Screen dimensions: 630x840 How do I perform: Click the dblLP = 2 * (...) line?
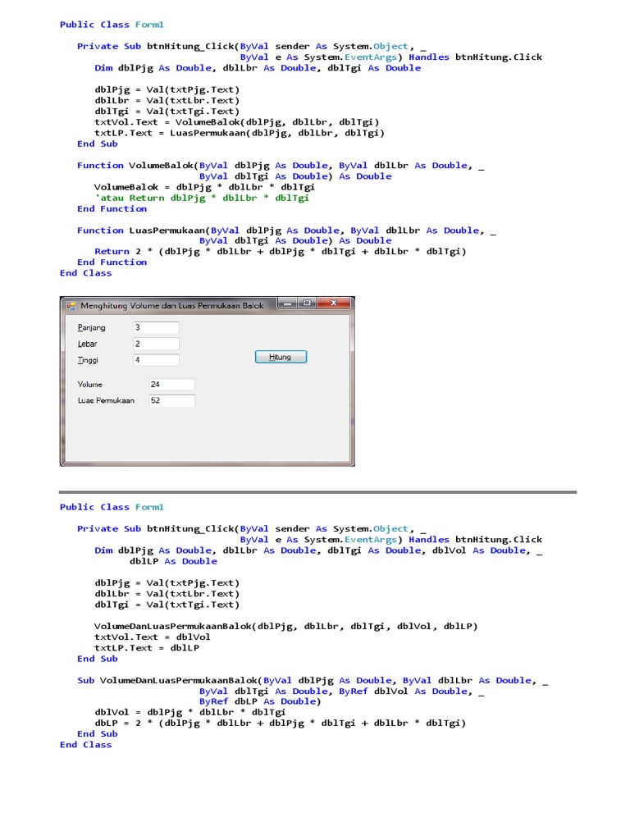(281, 724)
